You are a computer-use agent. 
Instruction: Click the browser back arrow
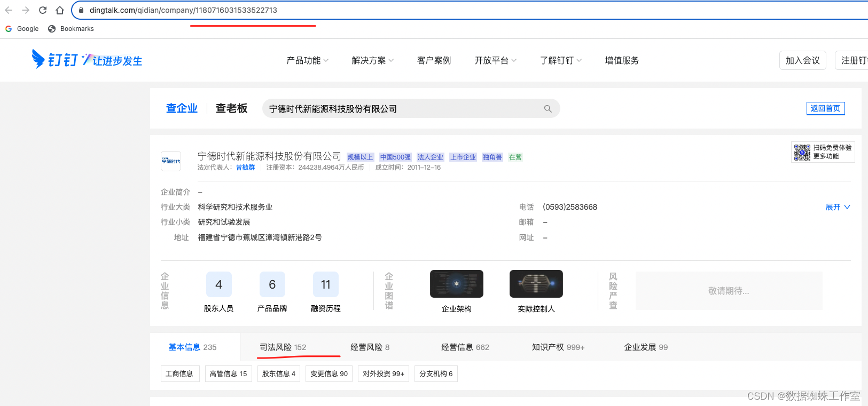(x=9, y=10)
